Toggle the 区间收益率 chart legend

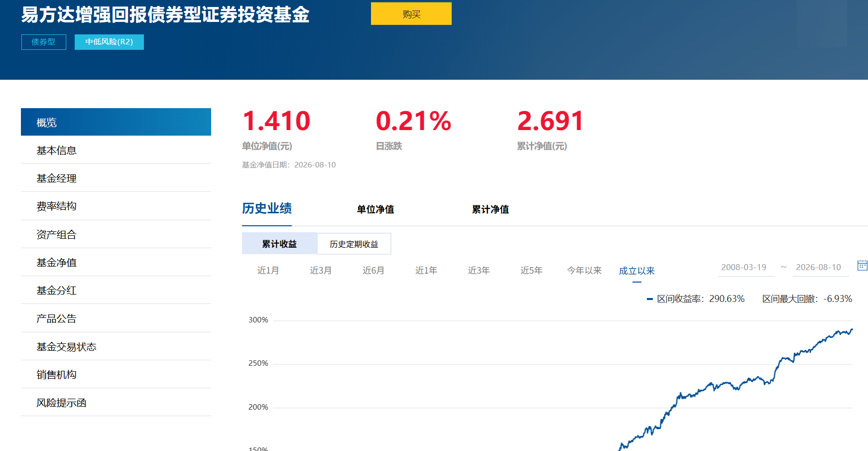pos(696,299)
